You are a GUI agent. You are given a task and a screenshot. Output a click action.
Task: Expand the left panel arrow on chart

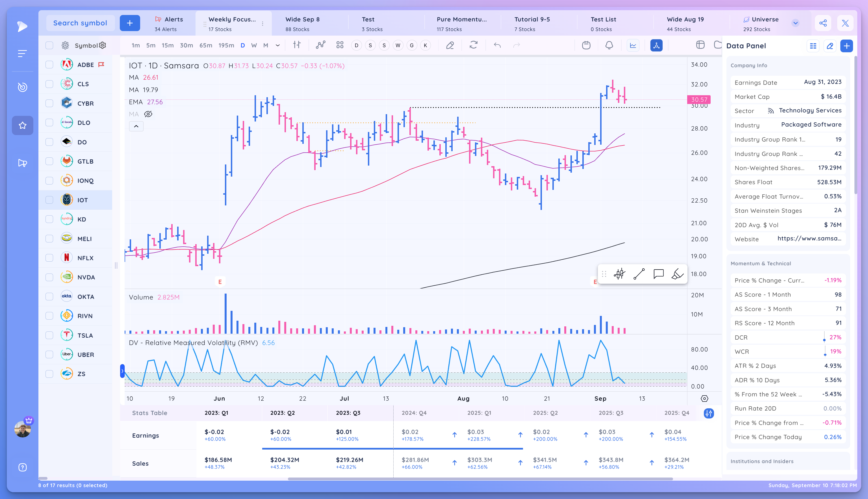tap(122, 371)
